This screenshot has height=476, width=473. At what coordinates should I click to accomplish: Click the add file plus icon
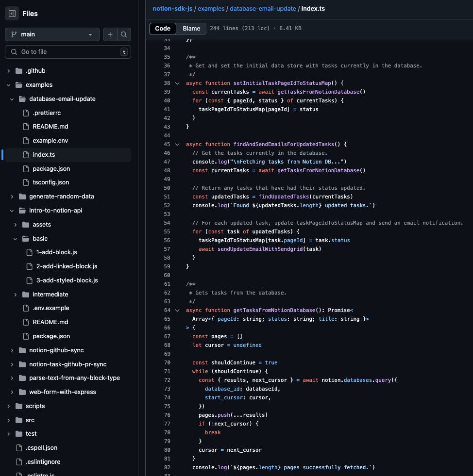110,34
